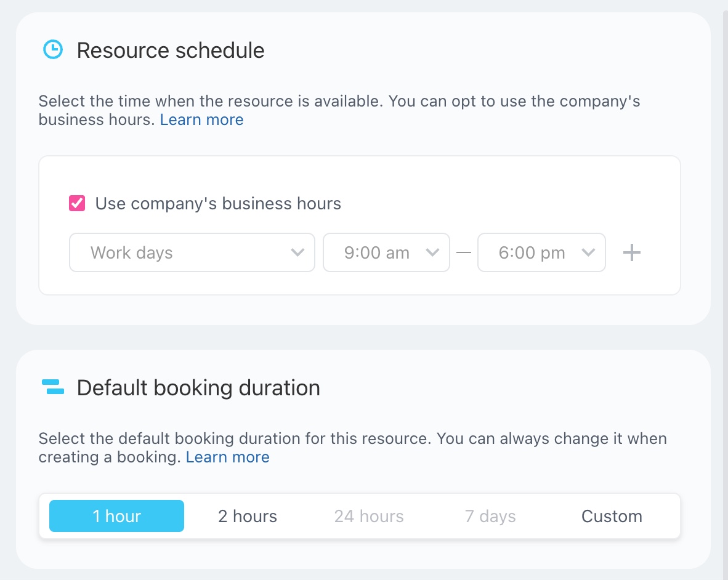Select the 1 hour duration option
Screen dimensions: 728x580
click(116, 516)
